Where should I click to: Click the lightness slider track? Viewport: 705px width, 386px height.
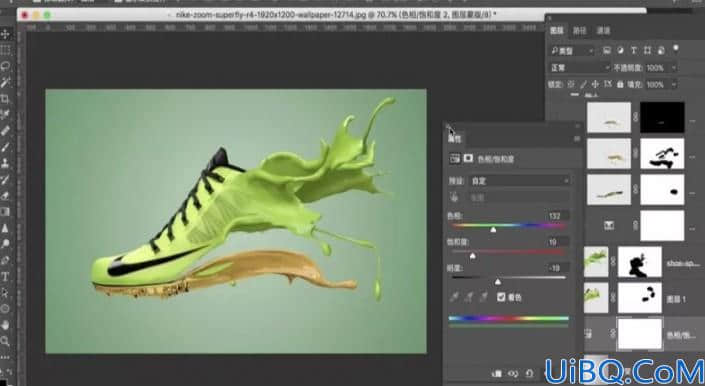(x=508, y=277)
